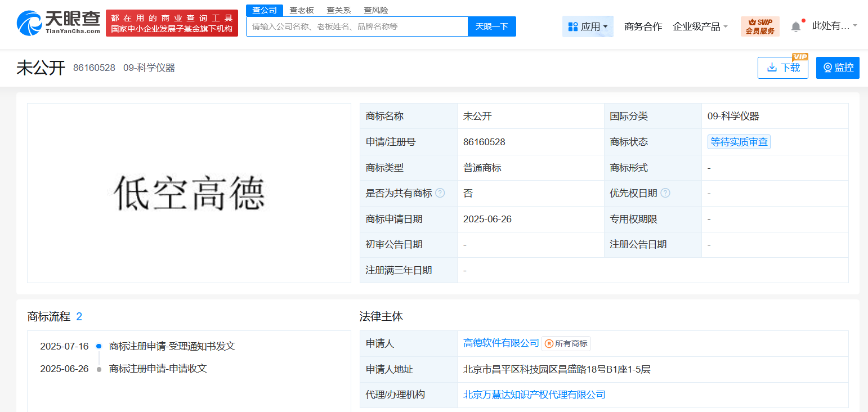The width and height of the screenshot is (868, 412).
Task: Click the 法律主体 section heading
Action: (381, 316)
